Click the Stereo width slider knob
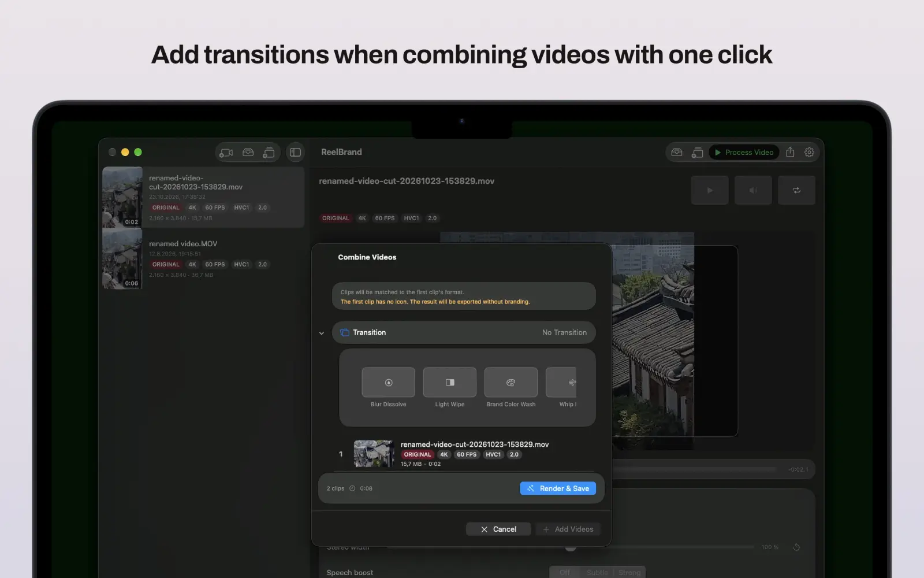Viewport: 924px width, 578px height. (571, 547)
